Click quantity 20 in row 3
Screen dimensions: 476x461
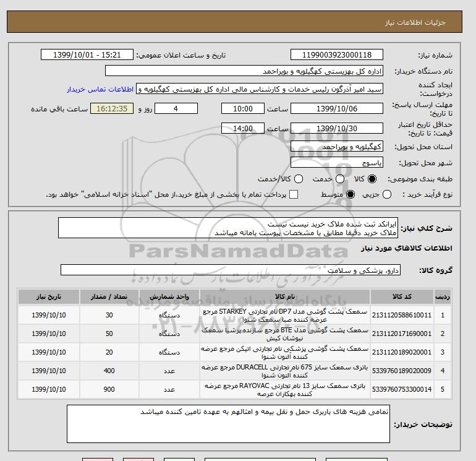pyautogui.click(x=109, y=352)
